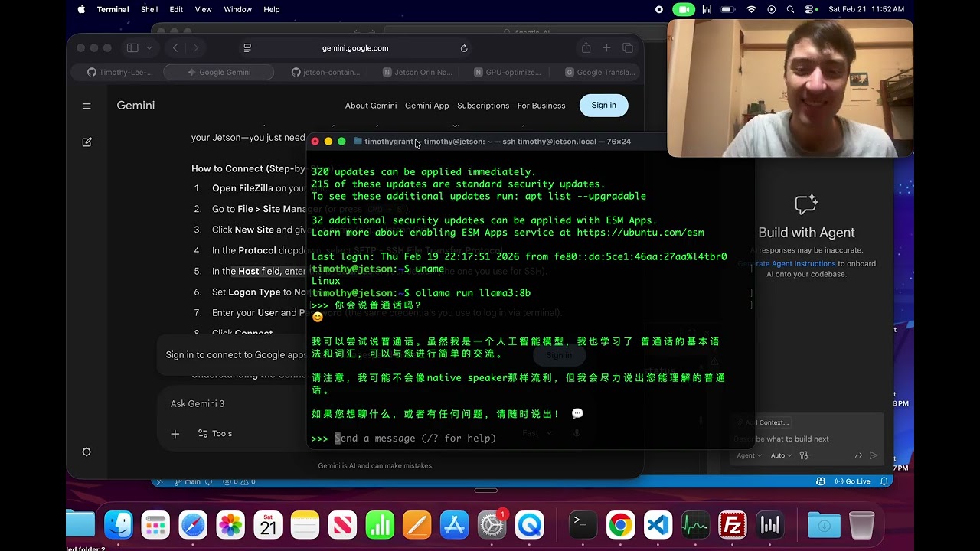Viewport: 980px width, 551px height.
Task: Switch to GPU-optimize tab
Action: (508, 72)
